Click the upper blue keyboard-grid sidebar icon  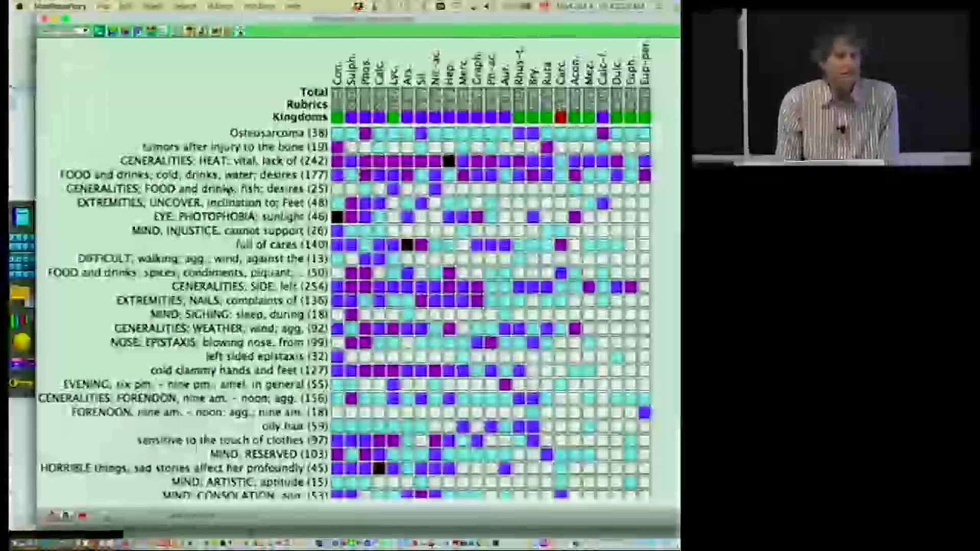coord(21,242)
